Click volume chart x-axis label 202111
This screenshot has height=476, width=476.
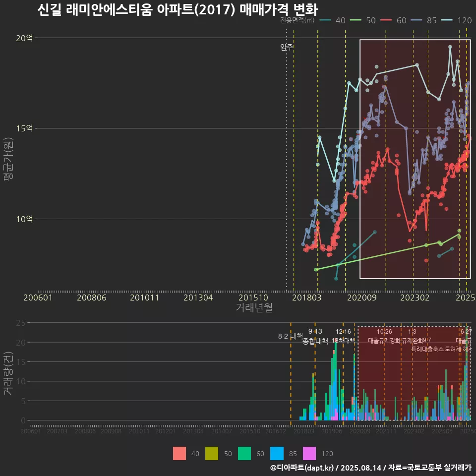[386, 431]
